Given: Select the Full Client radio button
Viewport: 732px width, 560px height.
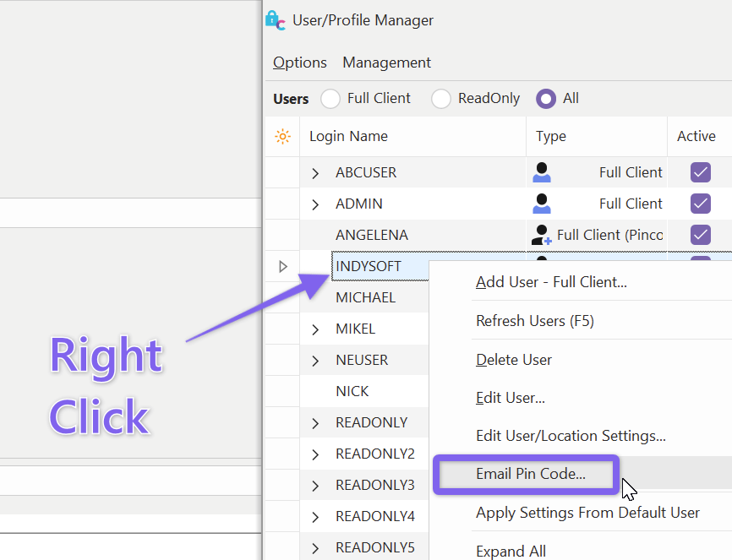Looking at the screenshot, I should pos(330,99).
